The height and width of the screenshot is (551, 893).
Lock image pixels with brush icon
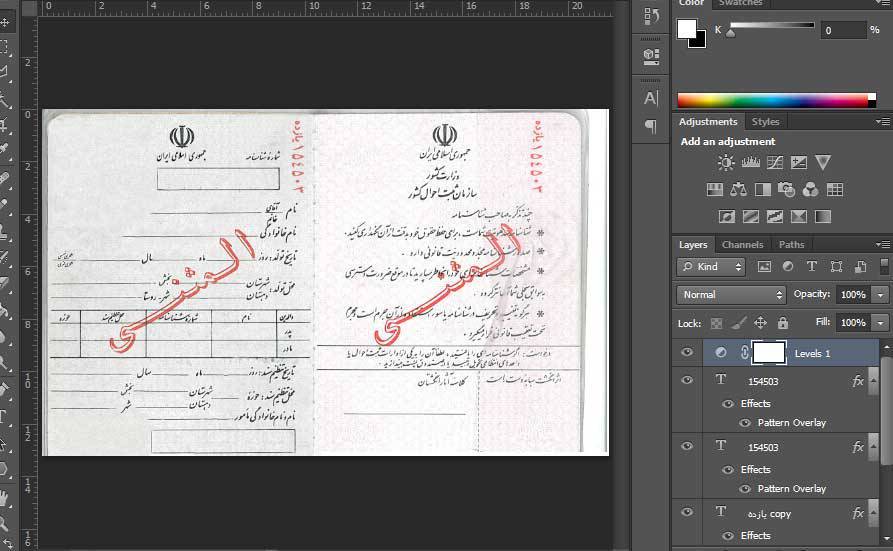click(738, 323)
